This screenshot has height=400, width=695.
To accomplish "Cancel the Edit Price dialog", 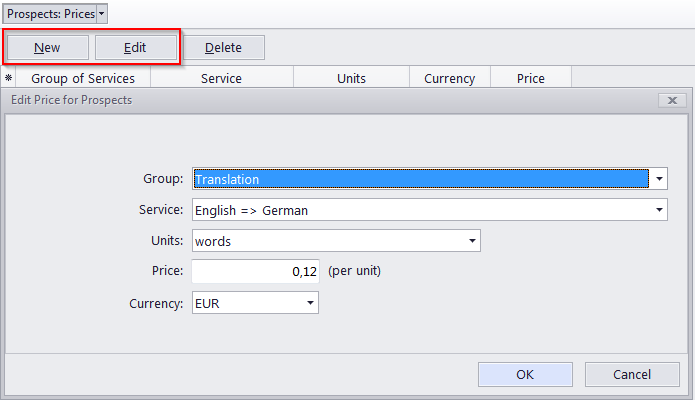I will 632,374.
